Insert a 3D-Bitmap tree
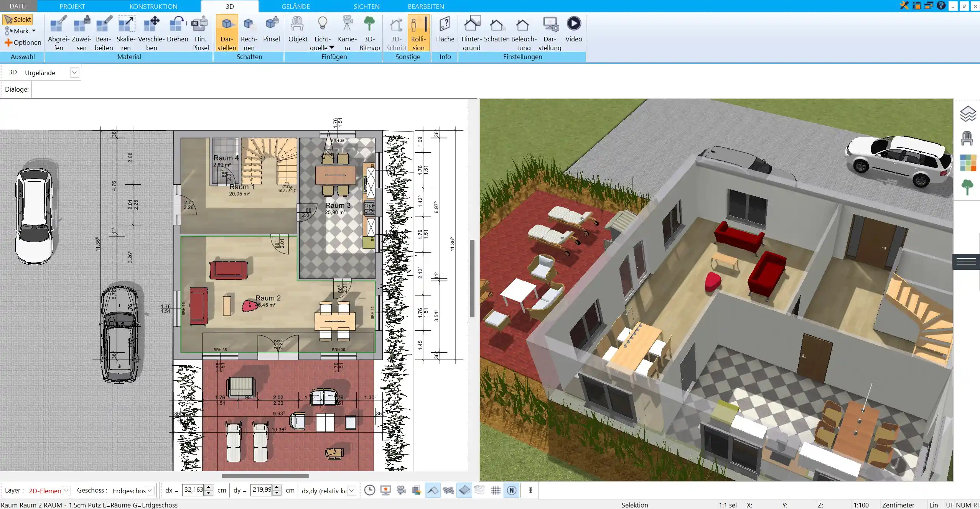This screenshot has height=509, width=980. coord(369,33)
